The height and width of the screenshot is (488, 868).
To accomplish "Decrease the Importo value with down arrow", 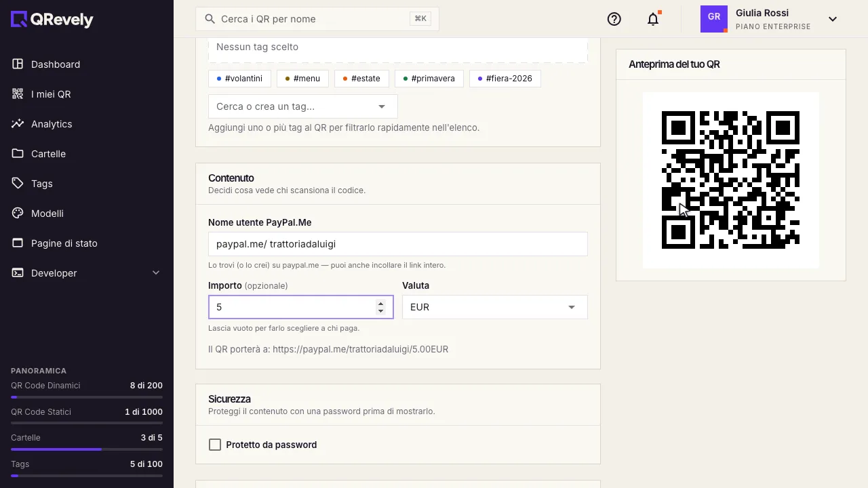I will tap(380, 310).
